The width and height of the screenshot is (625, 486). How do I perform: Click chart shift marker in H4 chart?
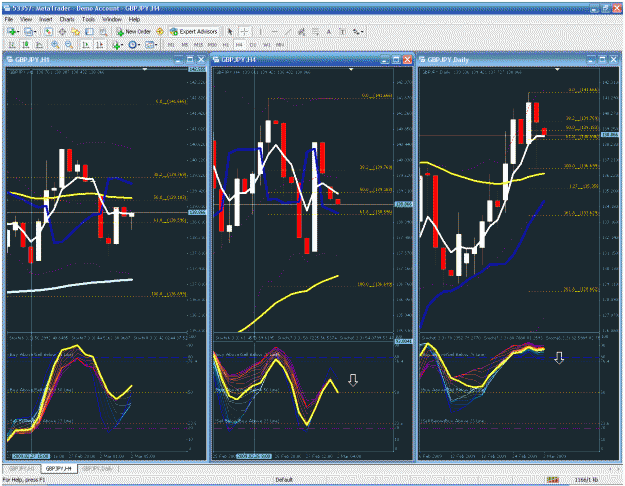[351, 70]
